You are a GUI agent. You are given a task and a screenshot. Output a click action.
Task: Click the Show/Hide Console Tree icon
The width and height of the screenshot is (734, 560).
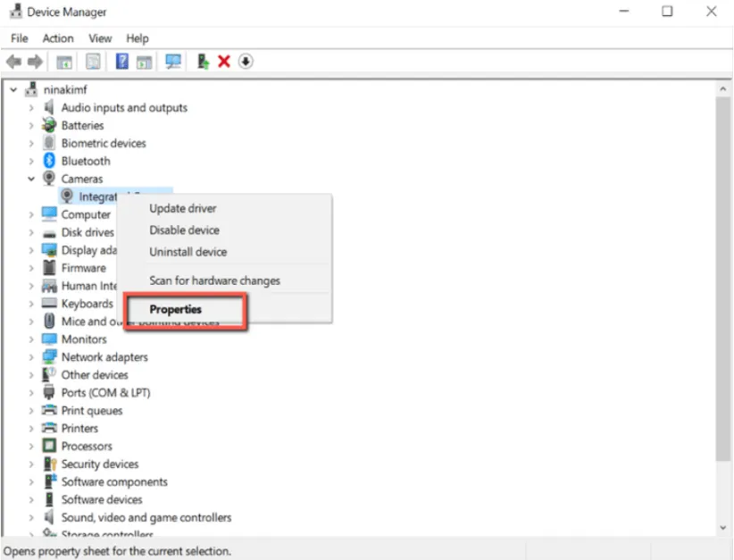coord(64,62)
